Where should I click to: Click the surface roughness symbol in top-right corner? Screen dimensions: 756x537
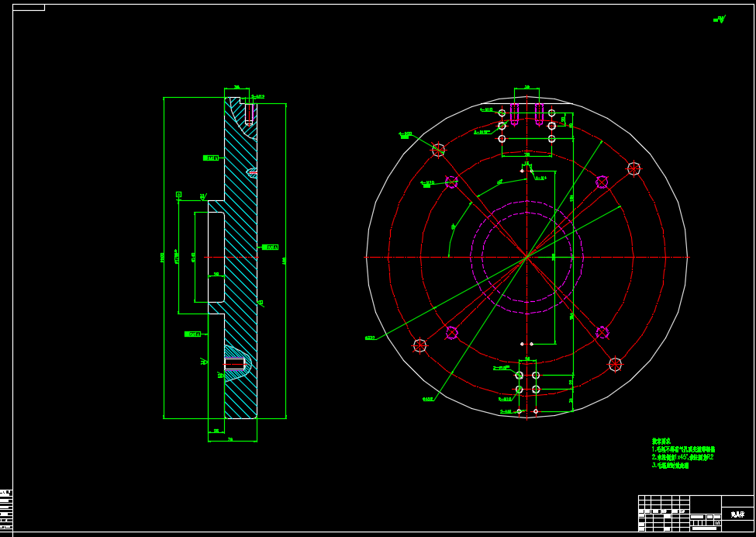coord(720,19)
